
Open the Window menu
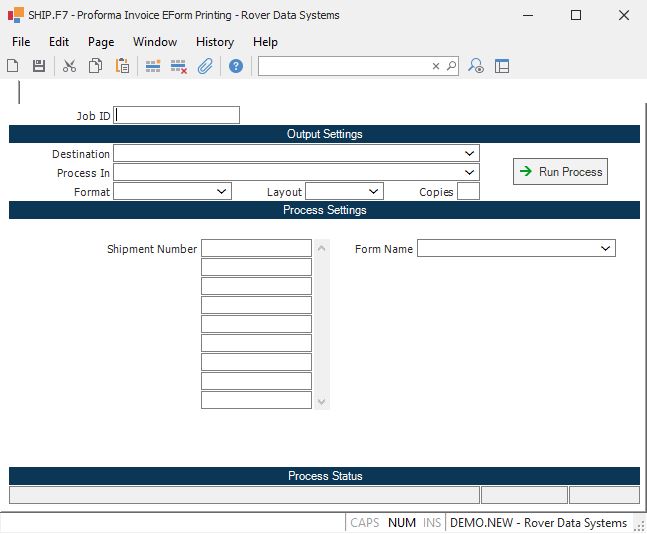tap(155, 42)
